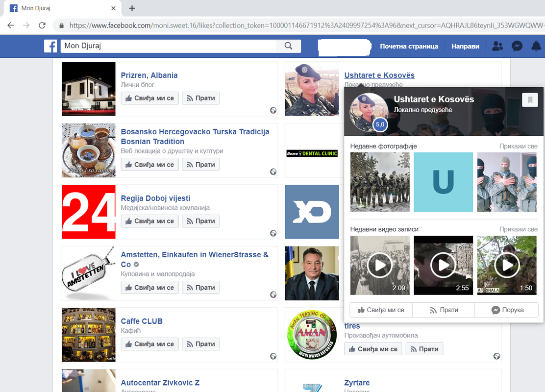
Task: Open the soldiers in snow photo
Action: coord(380,182)
